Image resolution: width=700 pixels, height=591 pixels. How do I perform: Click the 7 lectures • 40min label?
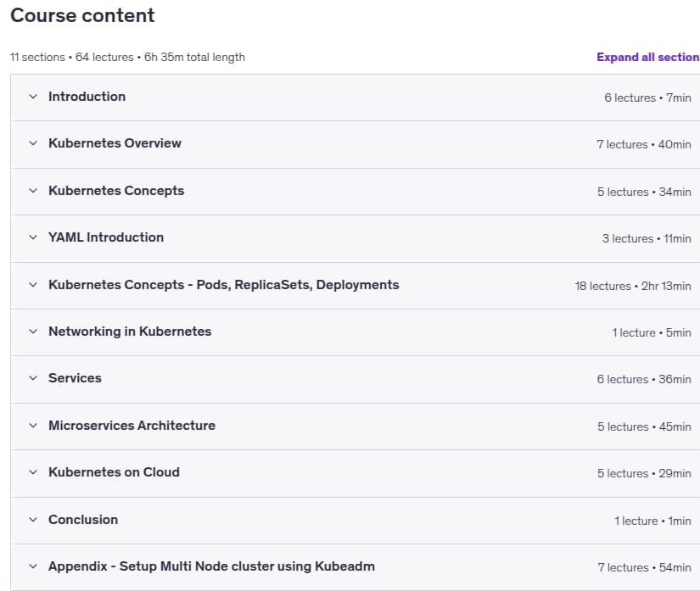(x=644, y=144)
